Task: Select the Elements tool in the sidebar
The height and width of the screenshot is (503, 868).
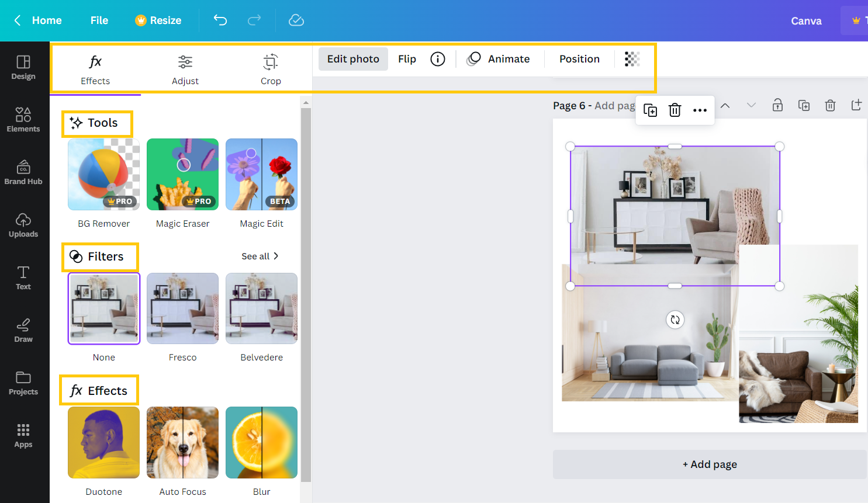Action: [23, 120]
